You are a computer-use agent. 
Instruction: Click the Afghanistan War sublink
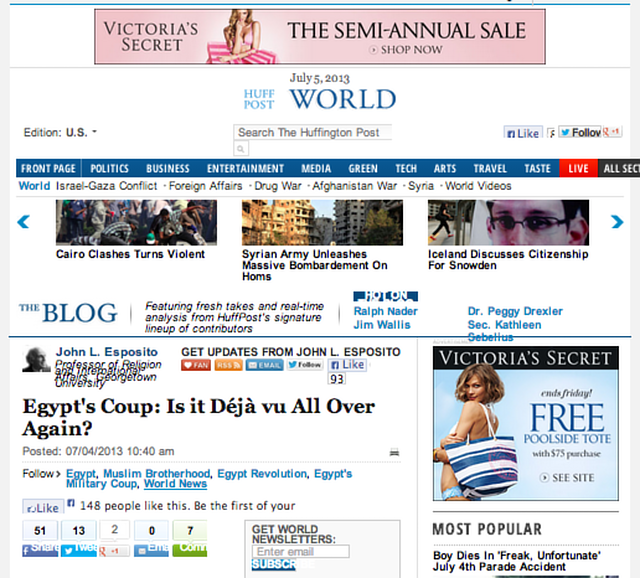point(354,186)
